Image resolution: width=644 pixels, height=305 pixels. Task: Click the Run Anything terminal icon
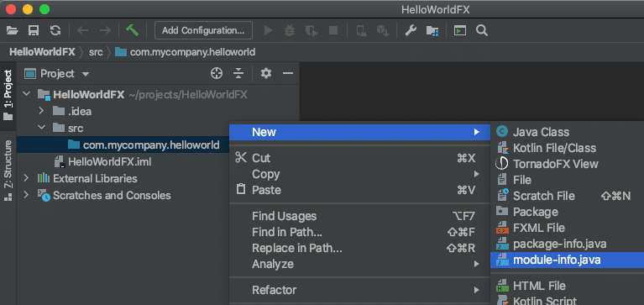[459, 30]
